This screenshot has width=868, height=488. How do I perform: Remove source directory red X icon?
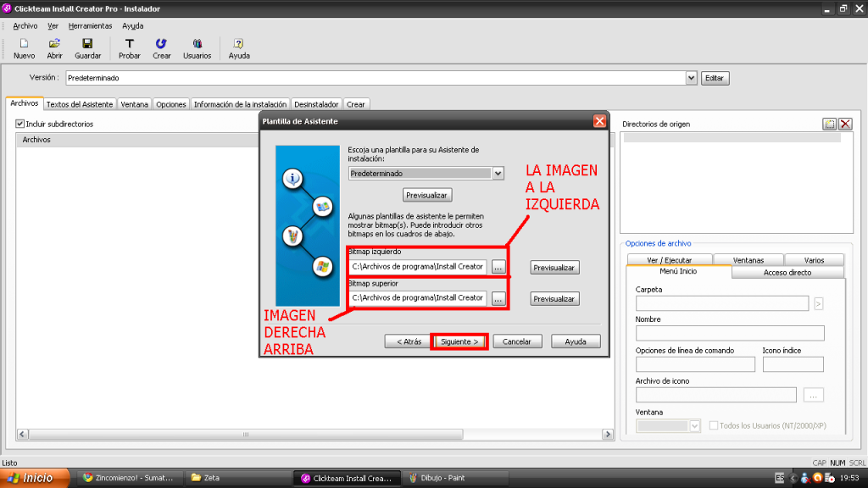(x=845, y=124)
